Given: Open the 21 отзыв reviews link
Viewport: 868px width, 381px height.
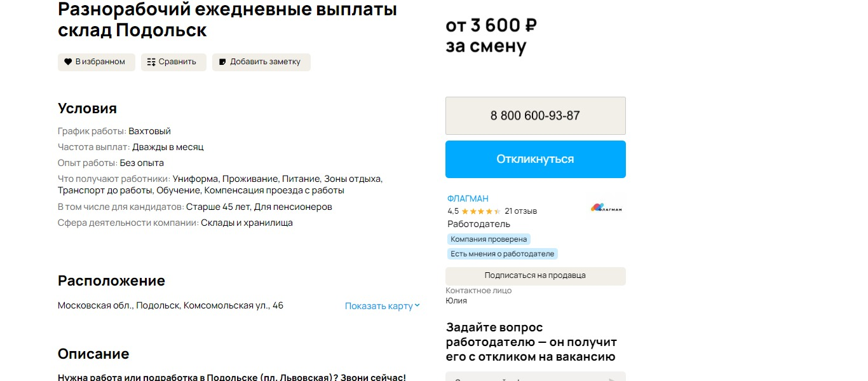Looking at the screenshot, I should [520, 211].
